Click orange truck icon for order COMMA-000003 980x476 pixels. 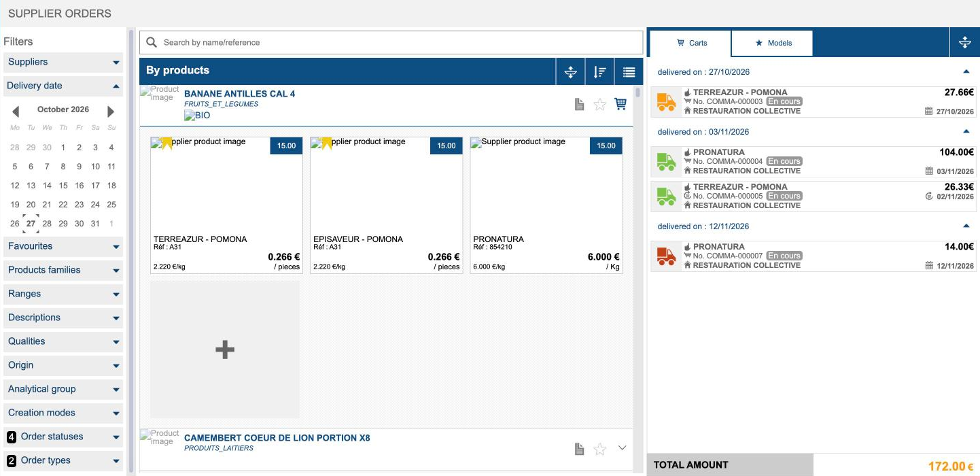coord(666,102)
